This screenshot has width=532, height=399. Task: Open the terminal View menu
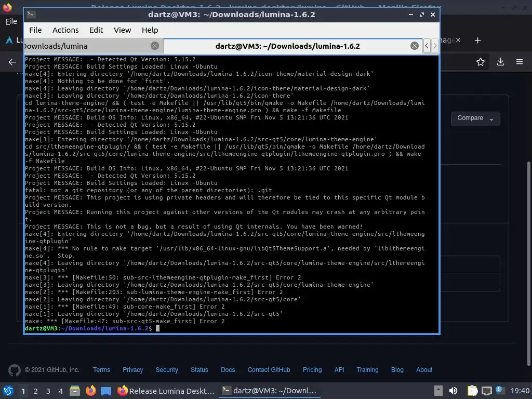coord(122,30)
